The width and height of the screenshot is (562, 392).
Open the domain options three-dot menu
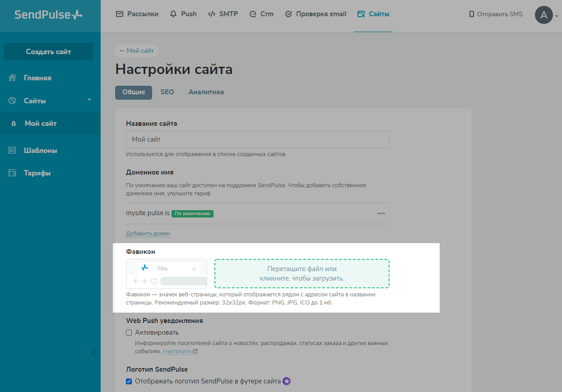(381, 213)
